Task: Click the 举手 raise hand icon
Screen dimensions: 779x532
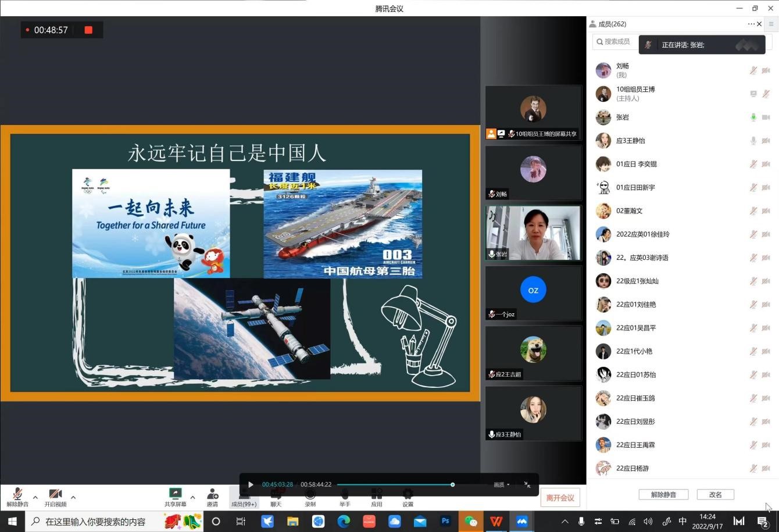Action: (x=345, y=494)
